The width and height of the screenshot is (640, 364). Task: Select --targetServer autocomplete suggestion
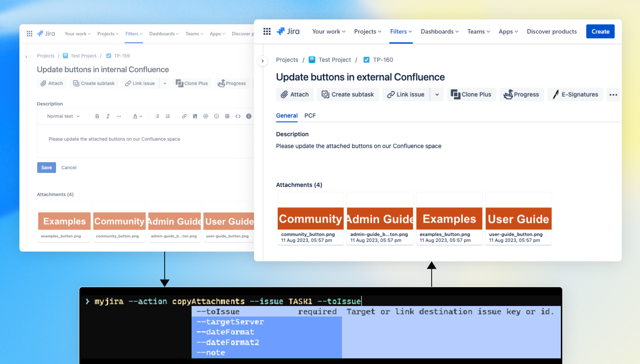(230, 322)
